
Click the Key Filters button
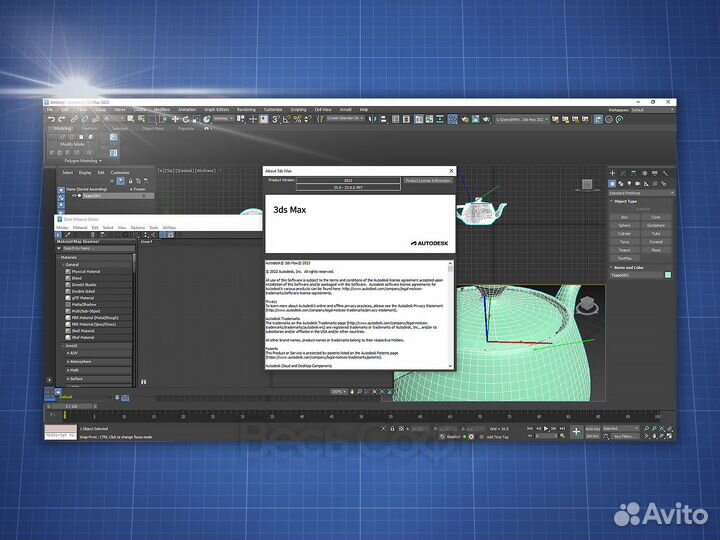pyautogui.click(x=624, y=436)
